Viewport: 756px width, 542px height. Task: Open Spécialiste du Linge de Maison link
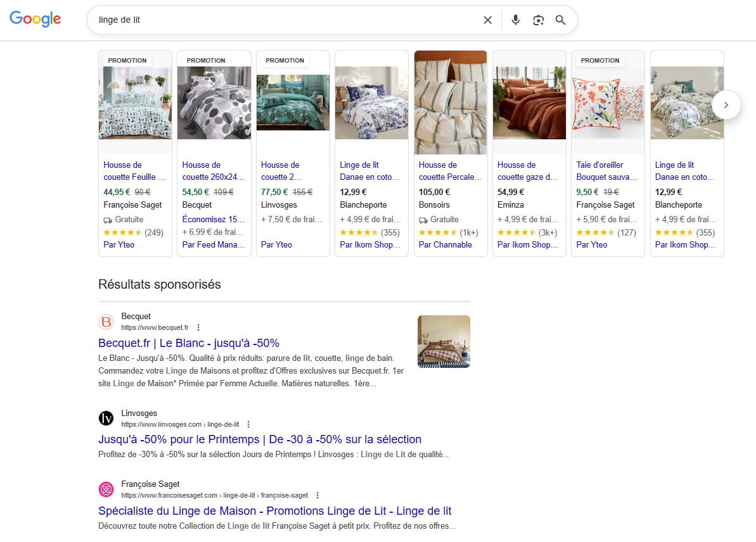coord(275,511)
